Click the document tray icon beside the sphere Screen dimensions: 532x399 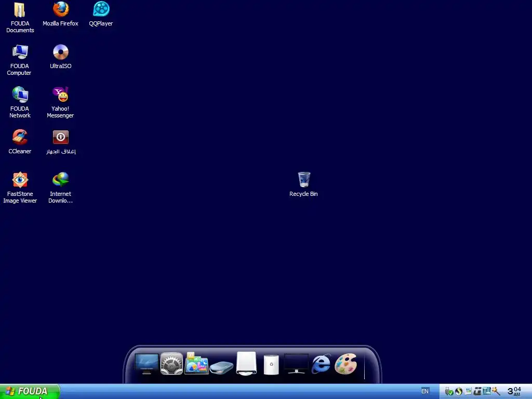(x=468, y=391)
